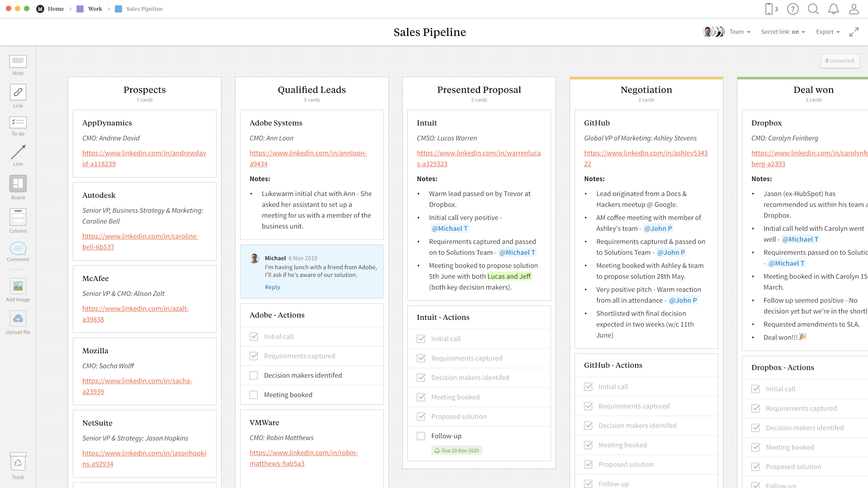Uncheck GitHub Meeting booked checkbox
The width and height of the screenshot is (868, 488).
coord(588,445)
